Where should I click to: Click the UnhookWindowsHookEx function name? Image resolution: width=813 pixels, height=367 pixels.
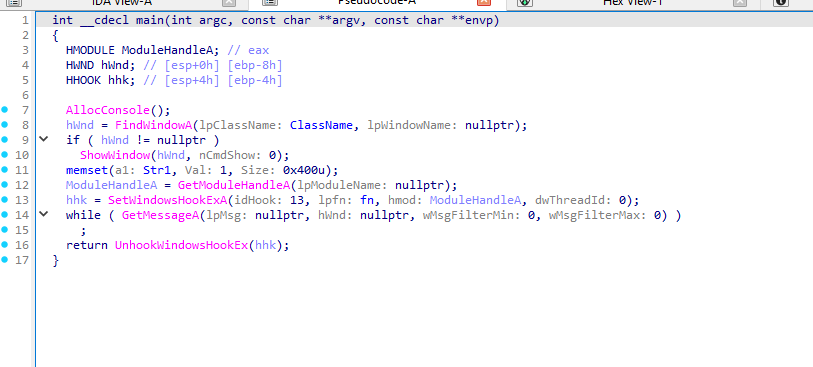click(x=181, y=246)
